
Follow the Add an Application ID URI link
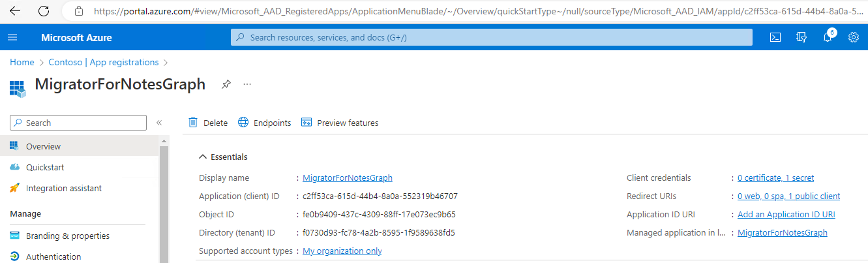click(786, 214)
